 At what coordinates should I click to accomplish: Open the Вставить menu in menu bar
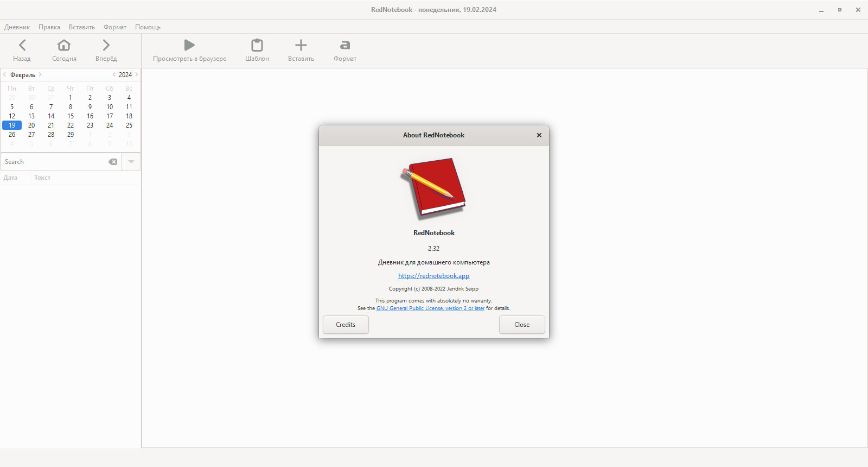[x=82, y=27]
